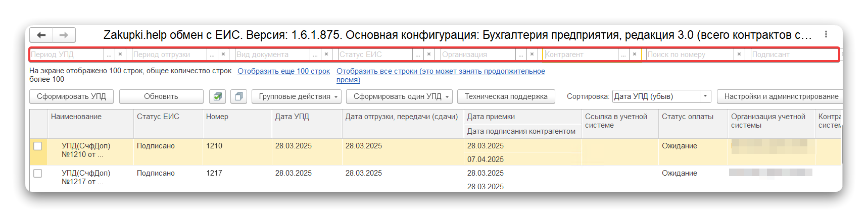Go back with the left arrow button
The height and width of the screenshot is (217, 868).
41,35
